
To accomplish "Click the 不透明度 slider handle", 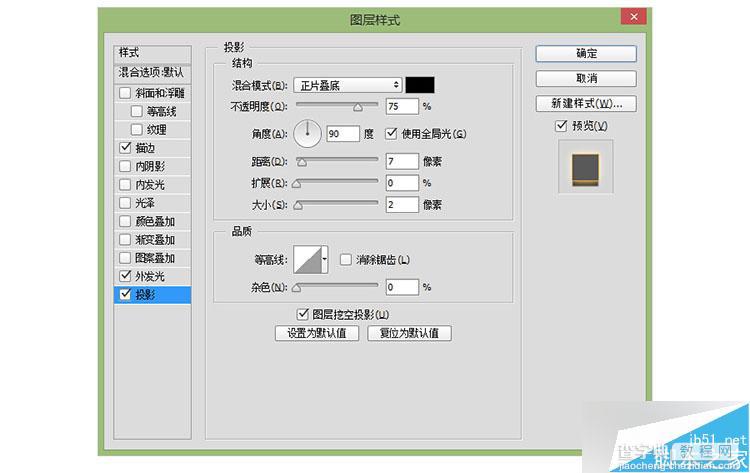I will click(358, 108).
